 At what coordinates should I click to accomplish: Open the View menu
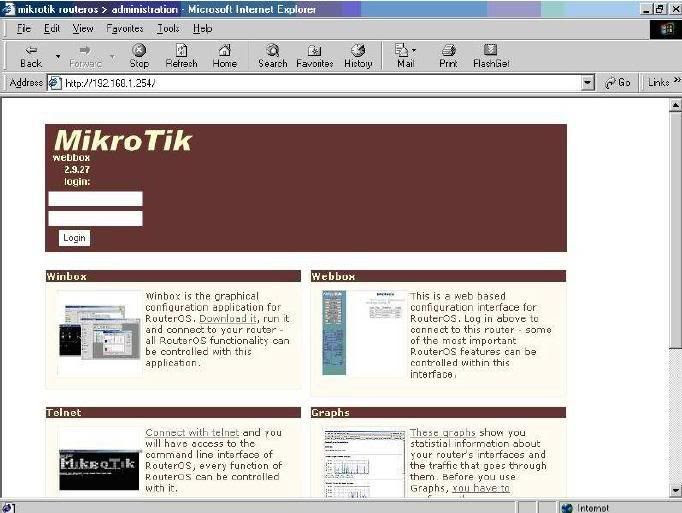pos(83,29)
